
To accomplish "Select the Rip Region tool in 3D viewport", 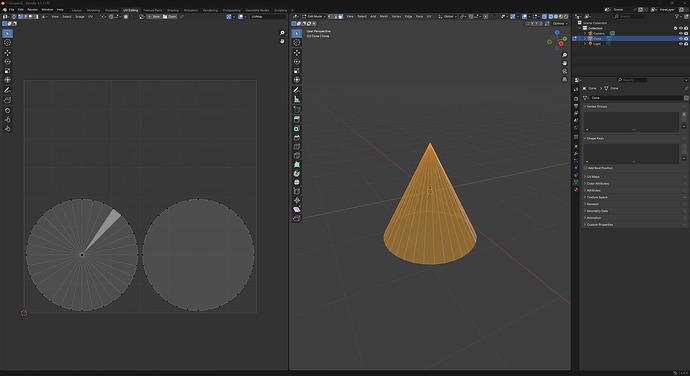I will [x=297, y=218].
